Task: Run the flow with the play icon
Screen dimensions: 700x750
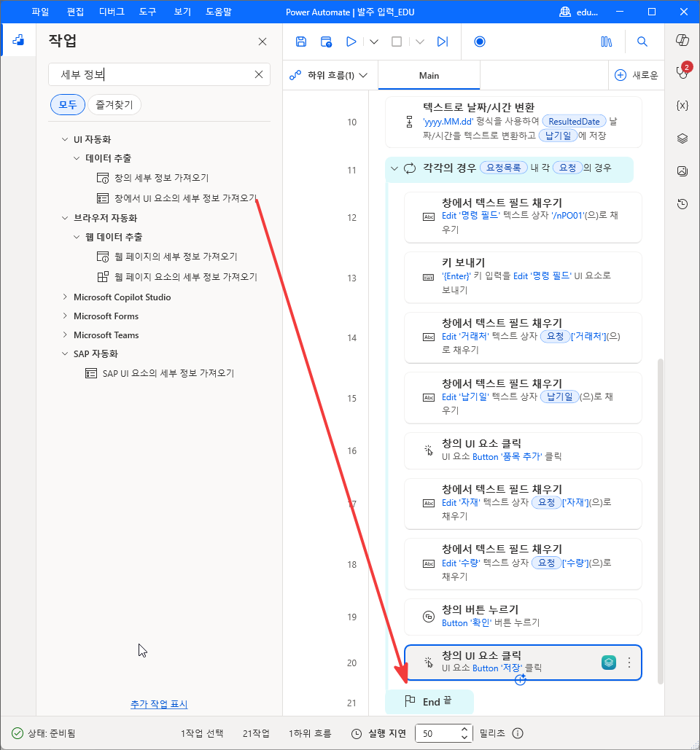Action: 351,42
